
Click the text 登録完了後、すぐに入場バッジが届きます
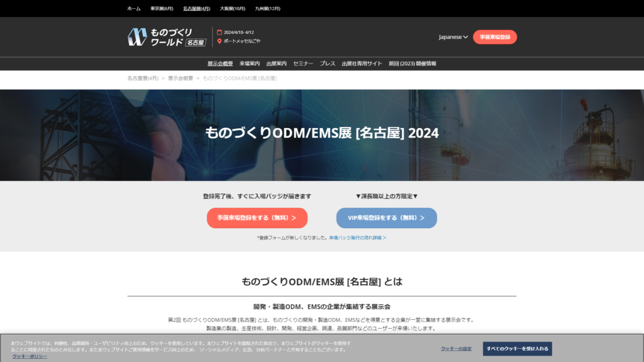257,196
